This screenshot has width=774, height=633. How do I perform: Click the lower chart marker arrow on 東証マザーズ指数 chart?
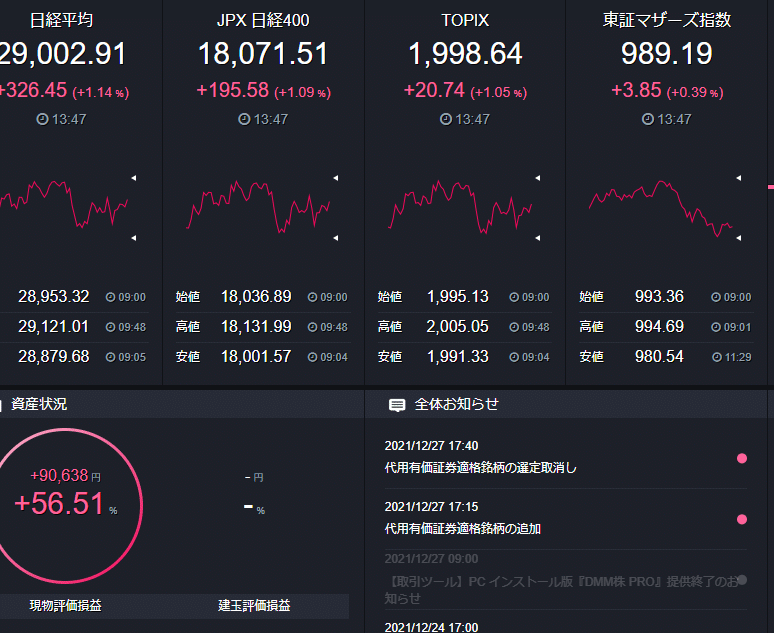point(738,238)
